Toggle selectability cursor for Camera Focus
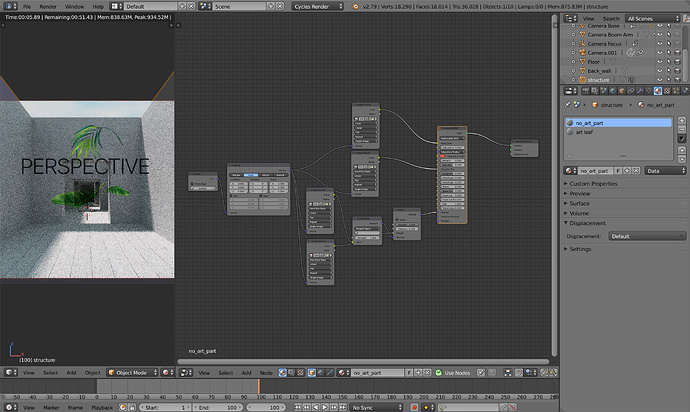This screenshot has height=412, width=690. [668, 44]
